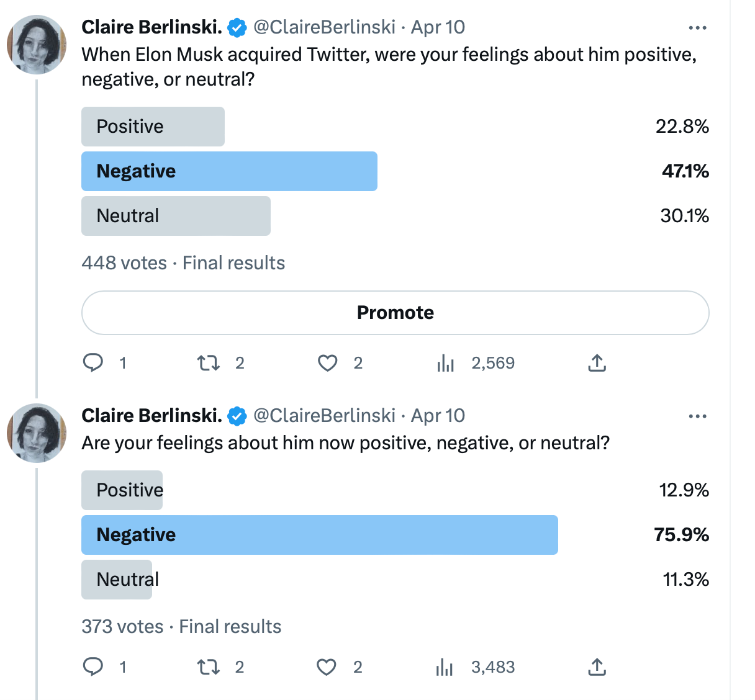This screenshot has height=700, width=755.
Task: Retweet the second poll tweet
Action: click(x=209, y=667)
